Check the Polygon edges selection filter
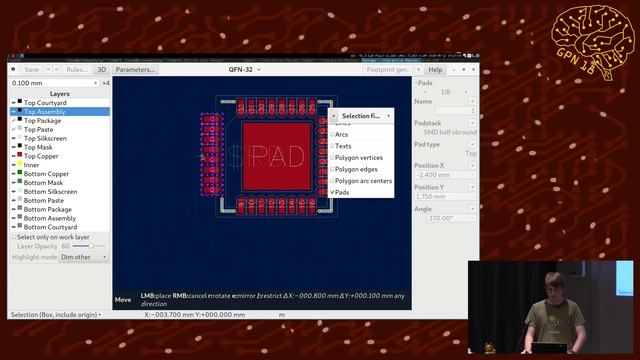This screenshot has width=640, height=360. tap(332, 169)
